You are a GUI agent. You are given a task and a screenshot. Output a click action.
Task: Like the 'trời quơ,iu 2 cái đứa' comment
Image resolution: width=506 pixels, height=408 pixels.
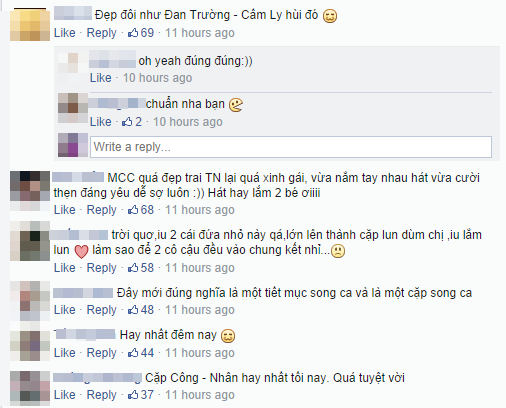[65, 268]
